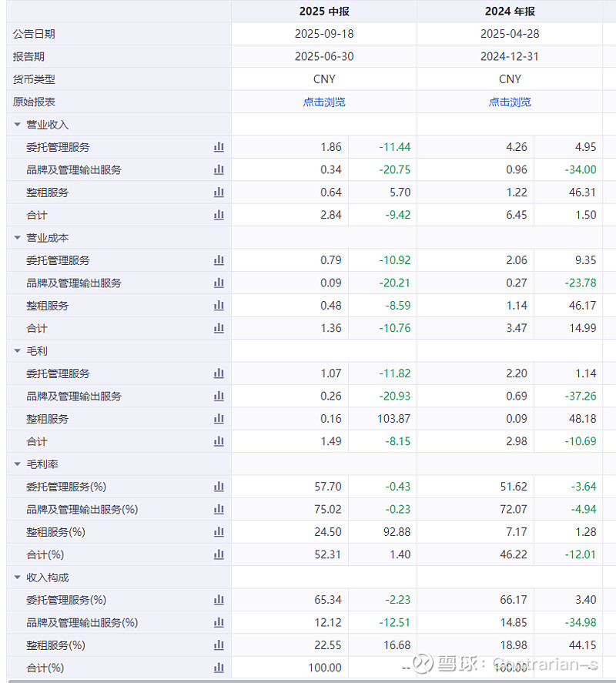Select the 2024 年报 column header
Screen dimensions: 616x683
(510, 12)
